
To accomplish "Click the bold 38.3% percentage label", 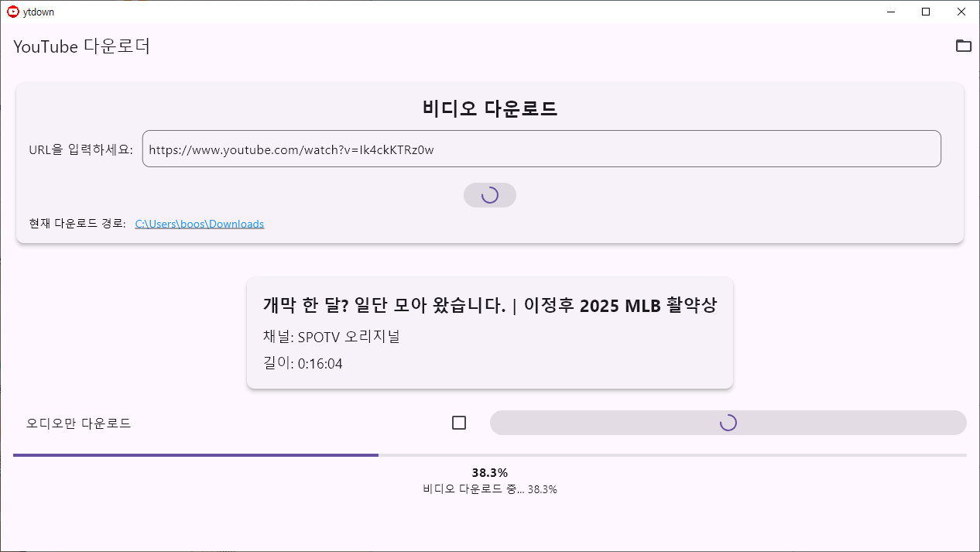I will click(490, 472).
